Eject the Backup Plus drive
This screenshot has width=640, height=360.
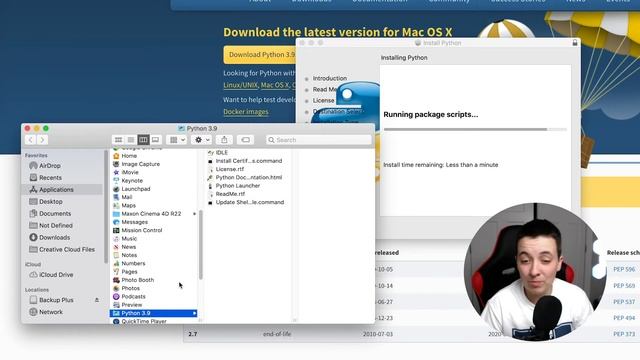click(x=97, y=300)
